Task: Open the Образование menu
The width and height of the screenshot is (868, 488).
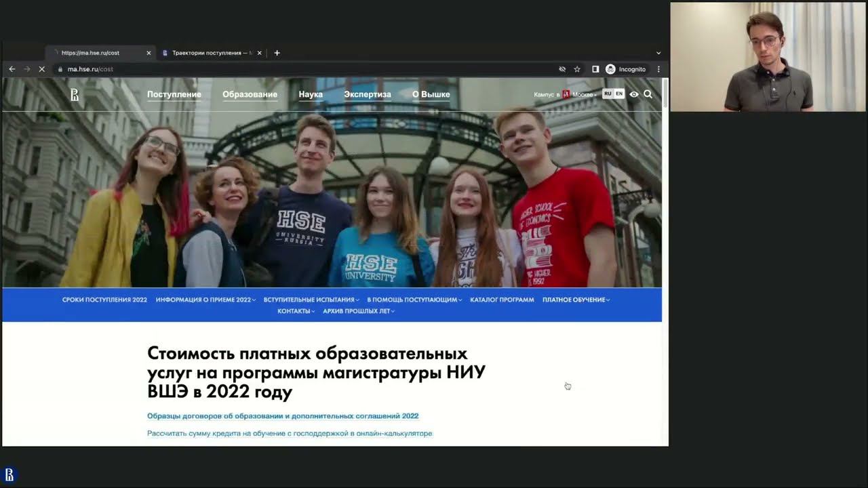Action: point(250,94)
